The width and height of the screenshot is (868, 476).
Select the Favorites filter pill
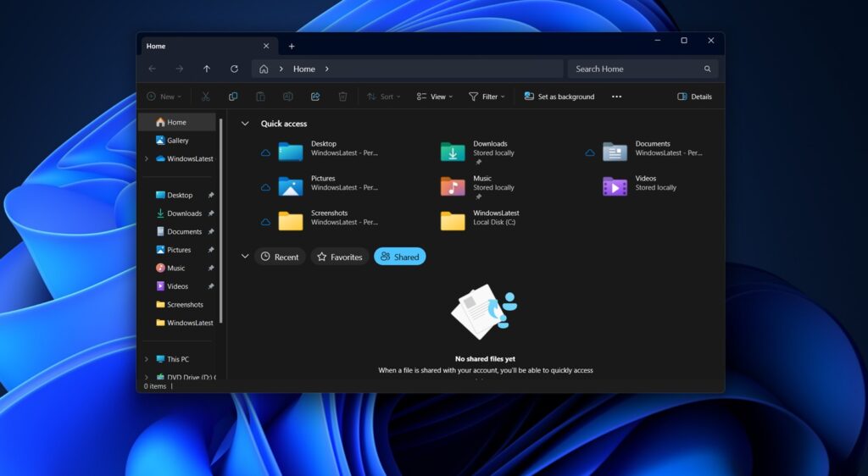(x=339, y=257)
